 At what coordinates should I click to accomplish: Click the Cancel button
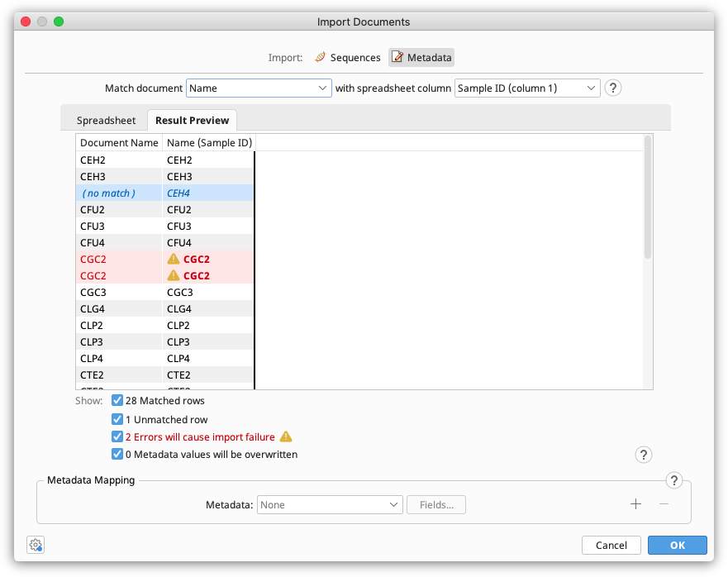[x=611, y=545]
